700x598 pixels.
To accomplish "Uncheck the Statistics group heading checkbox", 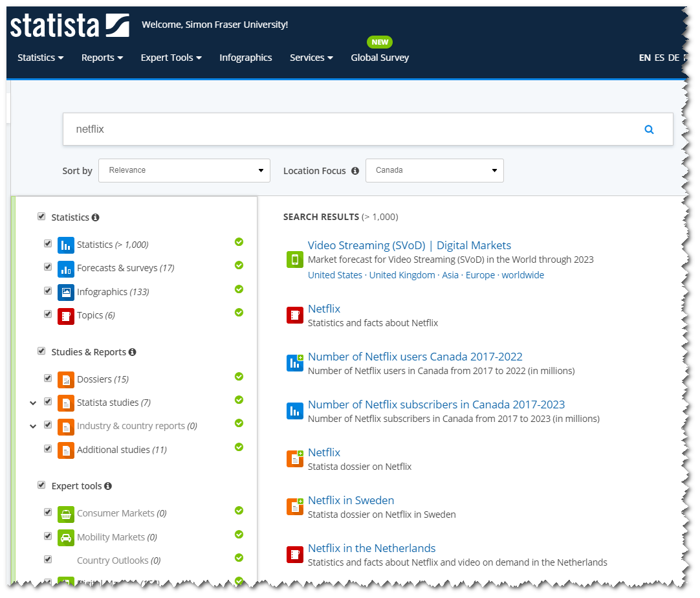I will coord(41,216).
